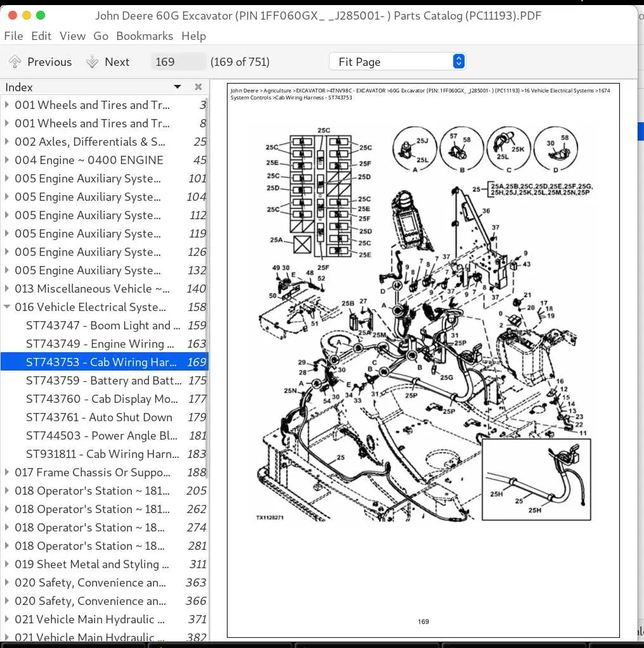The height and width of the screenshot is (648, 644).
Task: Click the Previous button label
Action: click(x=49, y=61)
